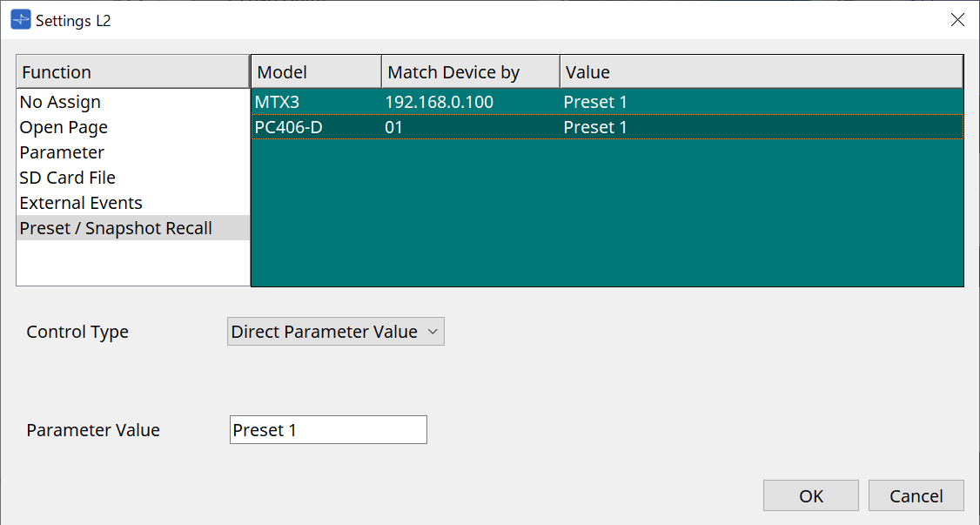Click the Value column header
Viewport: 980px width, 525px height.
pyautogui.click(x=761, y=72)
